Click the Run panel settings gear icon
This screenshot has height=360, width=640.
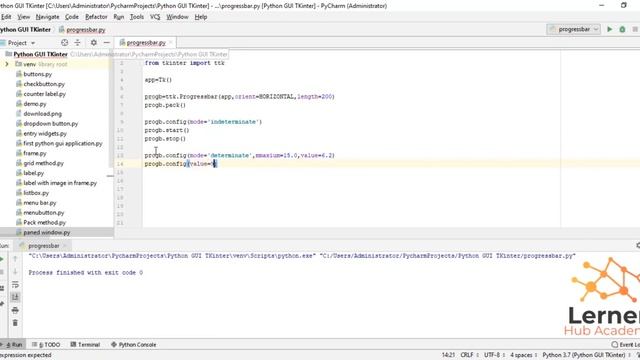(638, 245)
